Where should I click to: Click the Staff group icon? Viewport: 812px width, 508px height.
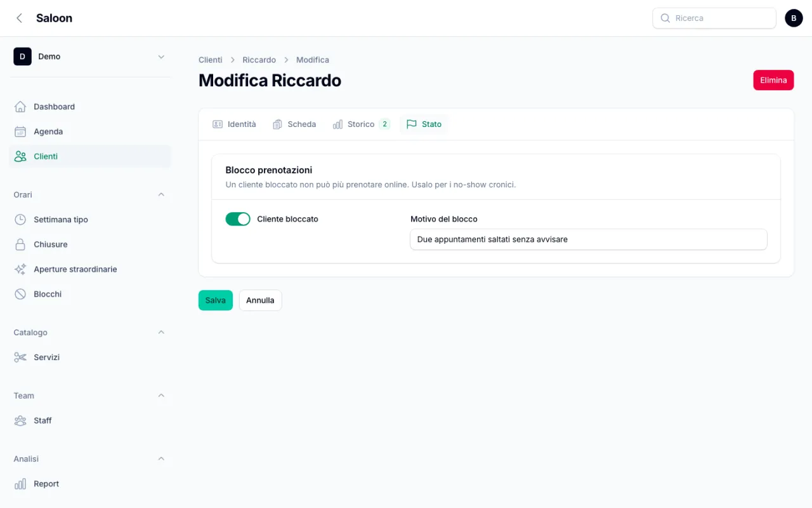pyautogui.click(x=20, y=420)
